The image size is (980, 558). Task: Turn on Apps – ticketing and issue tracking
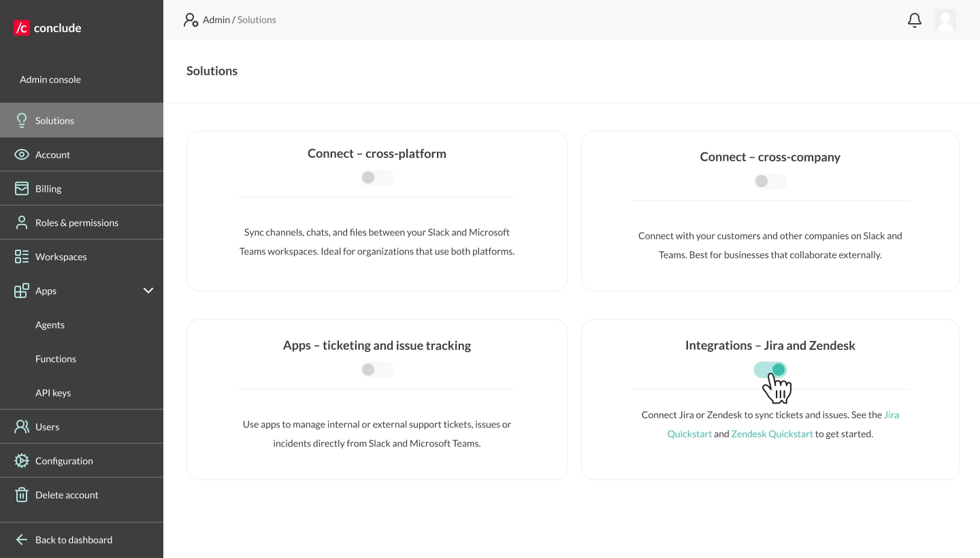click(377, 370)
